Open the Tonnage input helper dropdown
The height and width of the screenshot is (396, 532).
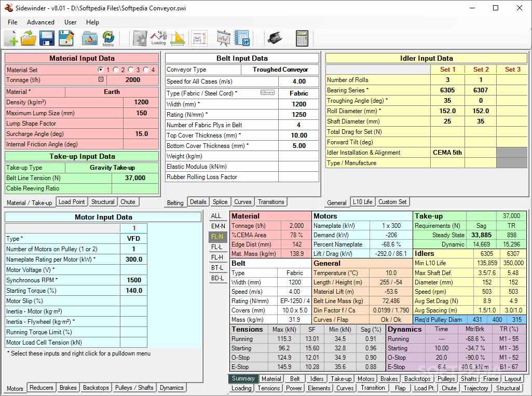pos(101,79)
